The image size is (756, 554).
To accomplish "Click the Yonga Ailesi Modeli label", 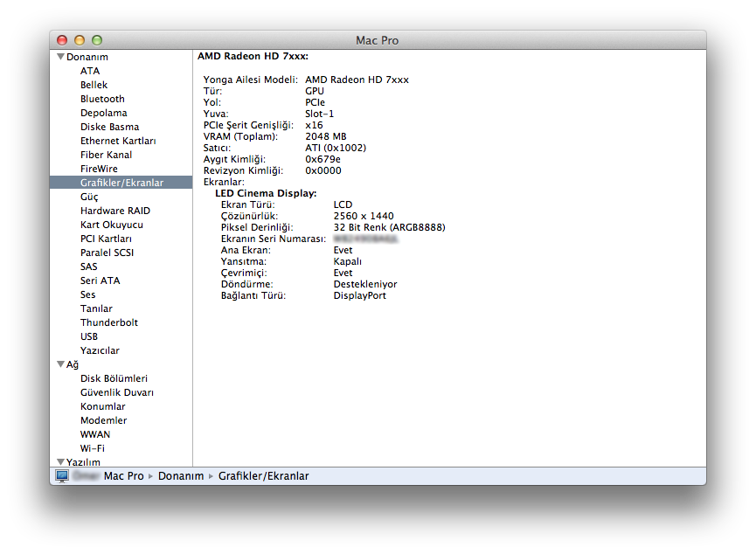I will (250, 80).
